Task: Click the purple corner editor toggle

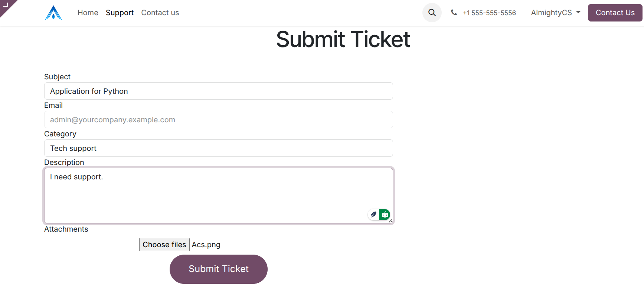Action: tap(6, 5)
